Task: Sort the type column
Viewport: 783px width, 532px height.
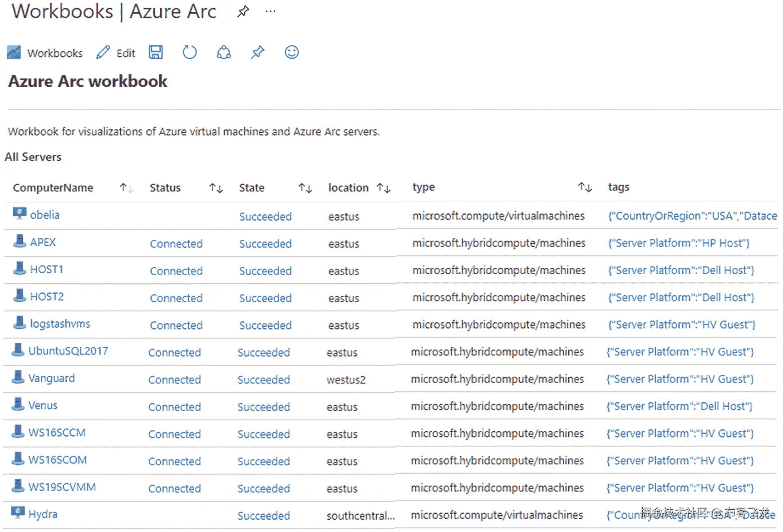Action: point(585,187)
